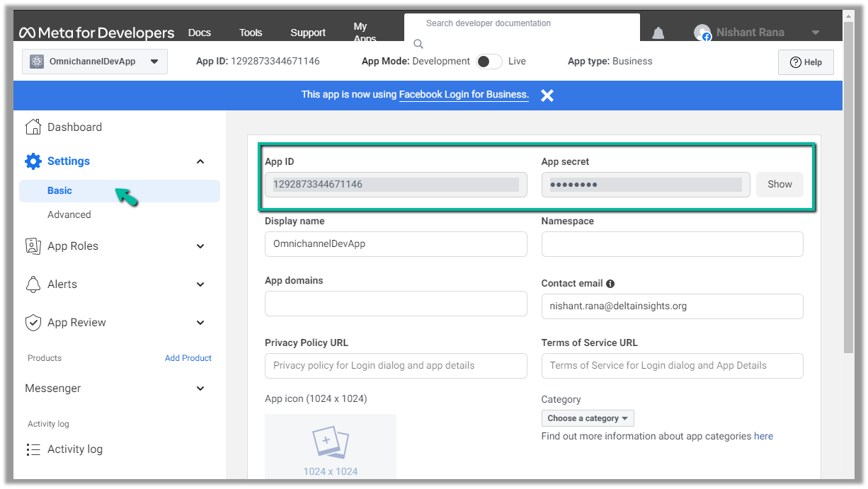This screenshot has height=489, width=868.
Task: Click the Contact email info icon
Action: pyautogui.click(x=610, y=284)
